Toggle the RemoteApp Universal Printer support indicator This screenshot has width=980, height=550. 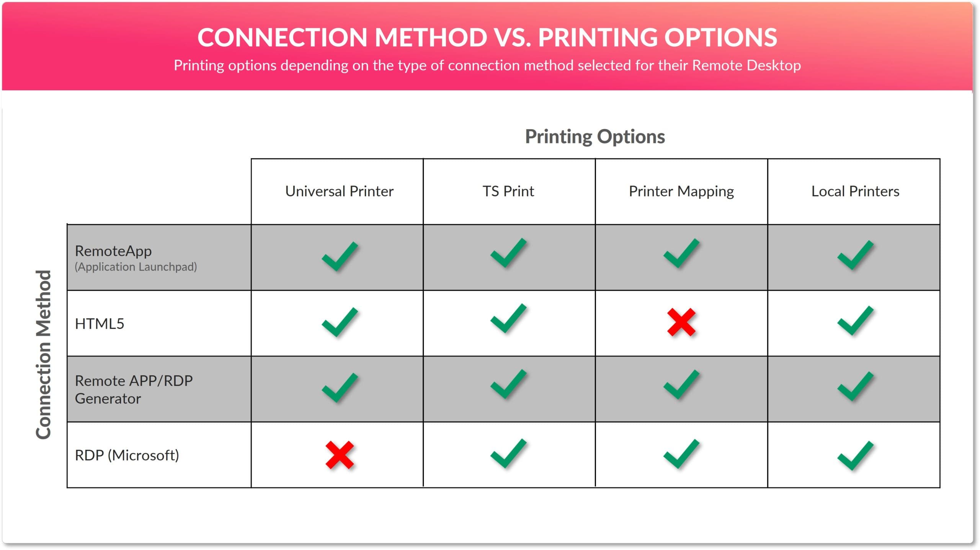[336, 255]
